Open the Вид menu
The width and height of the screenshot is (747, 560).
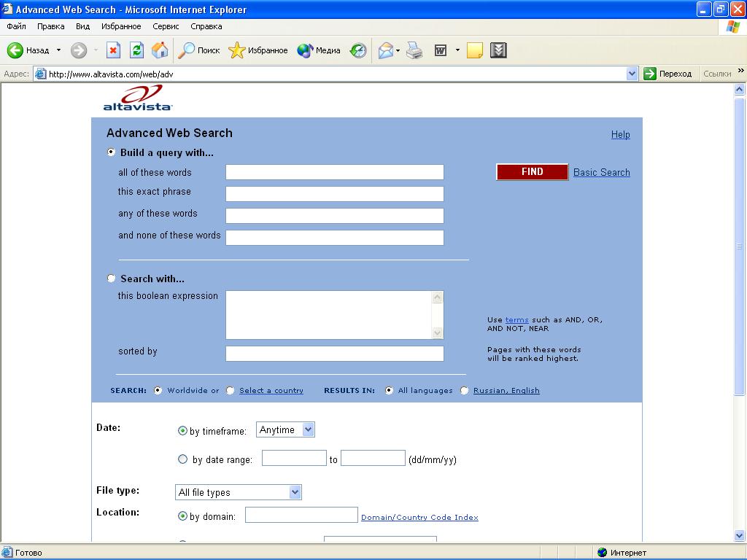[82, 26]
